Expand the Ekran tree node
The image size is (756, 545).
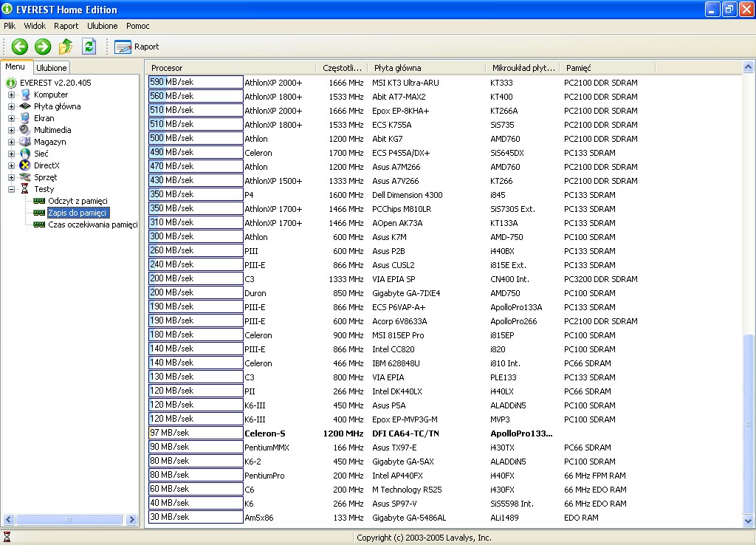click(11, 119)
